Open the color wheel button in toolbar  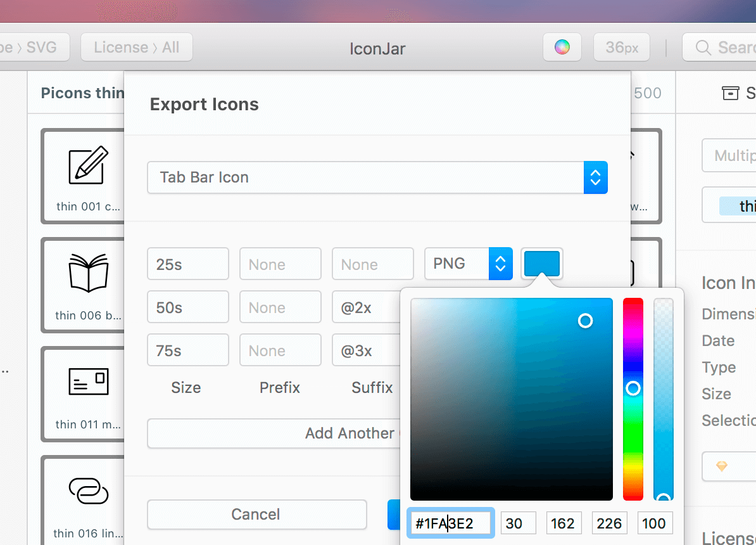click(562, 48)
